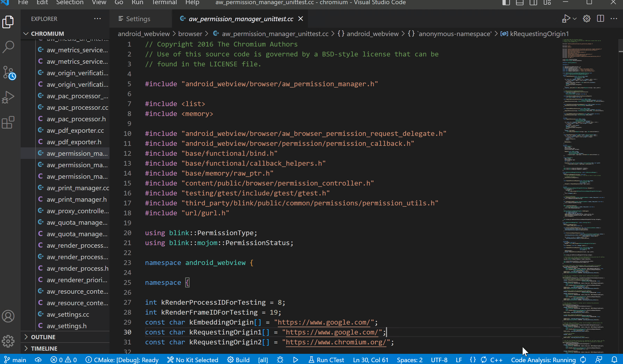Expand the OUTLINE section
The height and width of the screenshot is (364, 623).
click(43, 337)
